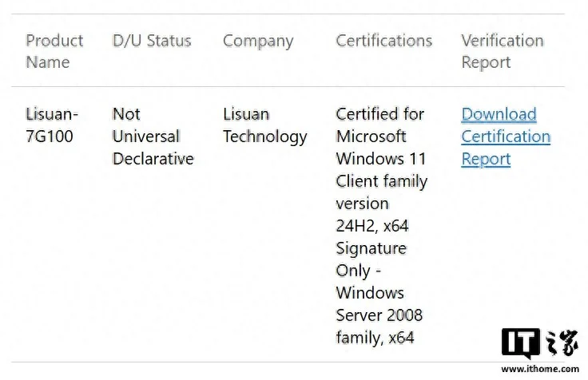Click the word Declarative in status cell
Viewport: 588px width, 380px height.
153,159
